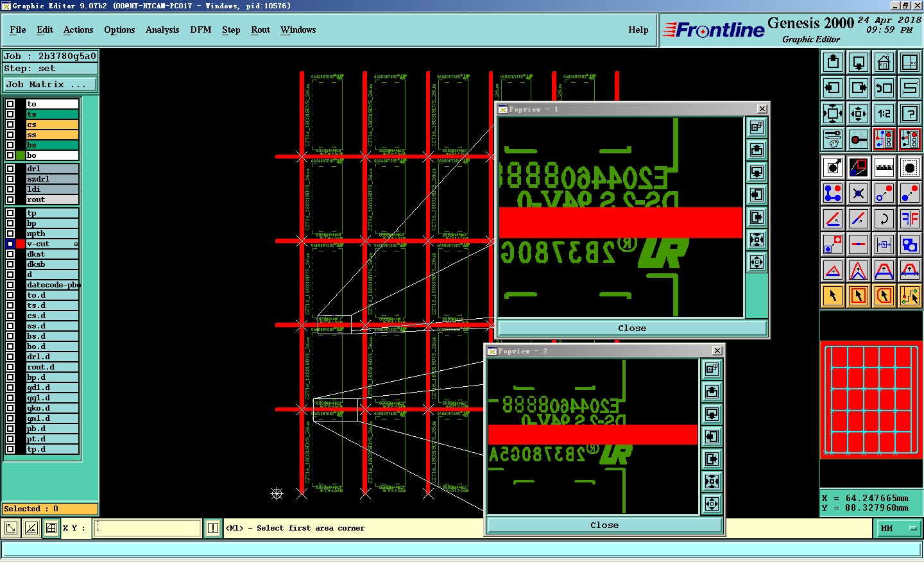Click the zoom in icon in Popview 2
Viewport: 924px width, 562px height.
pos(712,481)
